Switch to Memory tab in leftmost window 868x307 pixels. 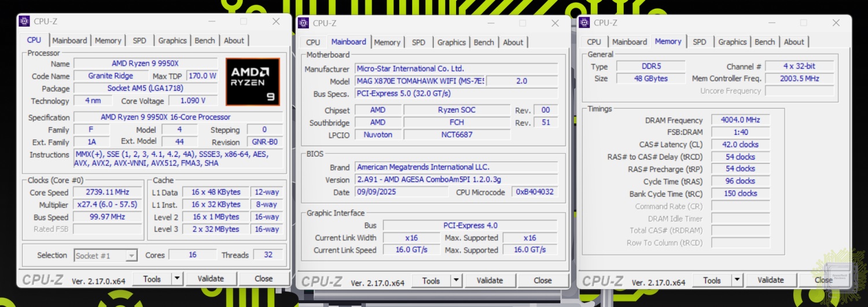click(108, 40)
